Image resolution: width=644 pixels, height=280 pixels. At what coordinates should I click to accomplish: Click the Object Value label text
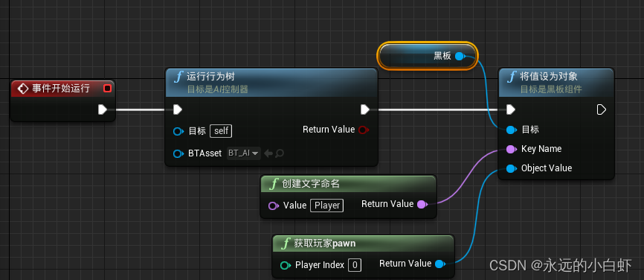click(x=547, y=168)
